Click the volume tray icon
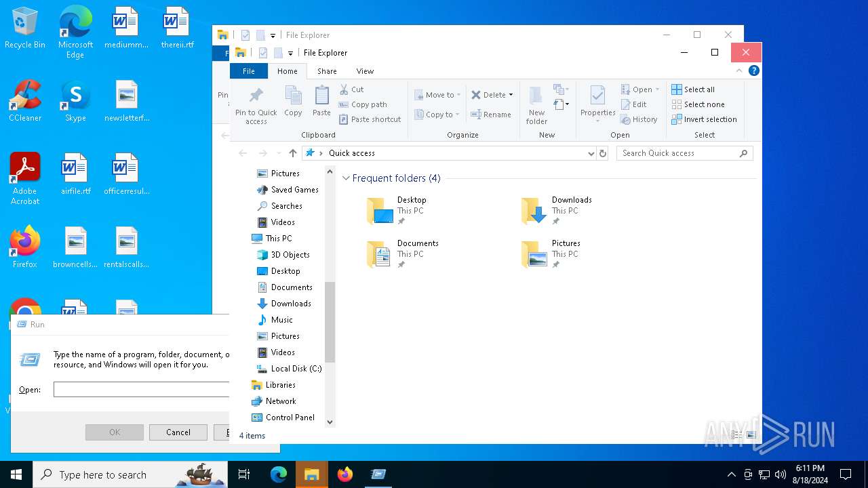The width and height of the screenshot is (868, 488). coord(781,474)
